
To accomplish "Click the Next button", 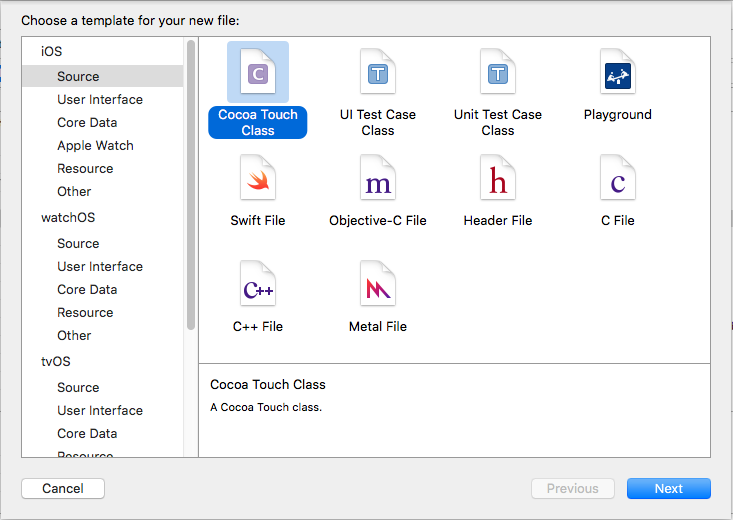I will (x=668, y=489).
